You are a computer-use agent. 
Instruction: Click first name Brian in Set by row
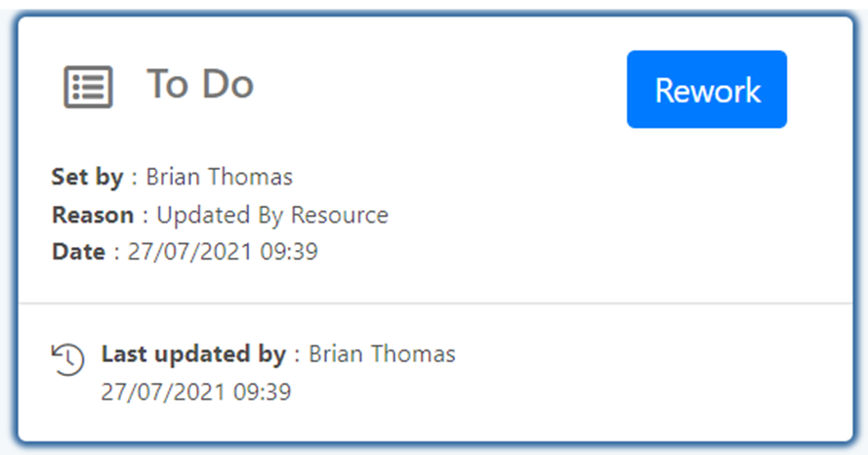pos(173,177)
